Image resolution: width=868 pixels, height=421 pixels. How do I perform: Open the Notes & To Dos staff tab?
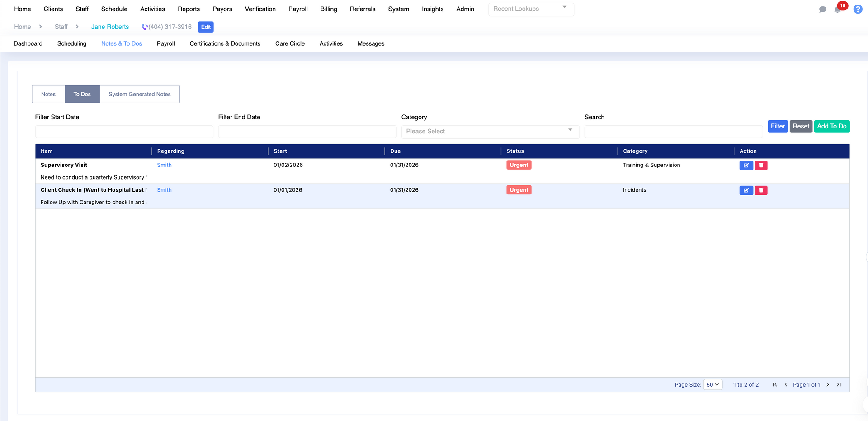pos(122,43)
